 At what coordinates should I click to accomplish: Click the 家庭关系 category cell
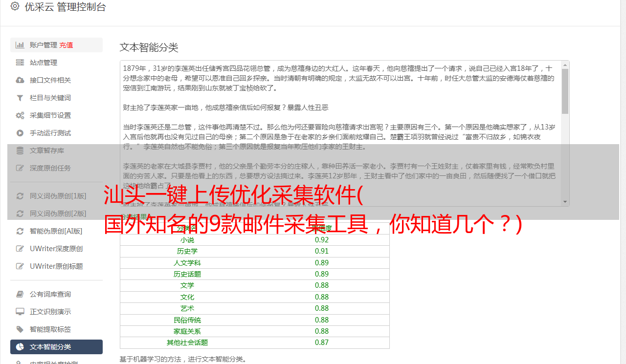tap(187, 331)
